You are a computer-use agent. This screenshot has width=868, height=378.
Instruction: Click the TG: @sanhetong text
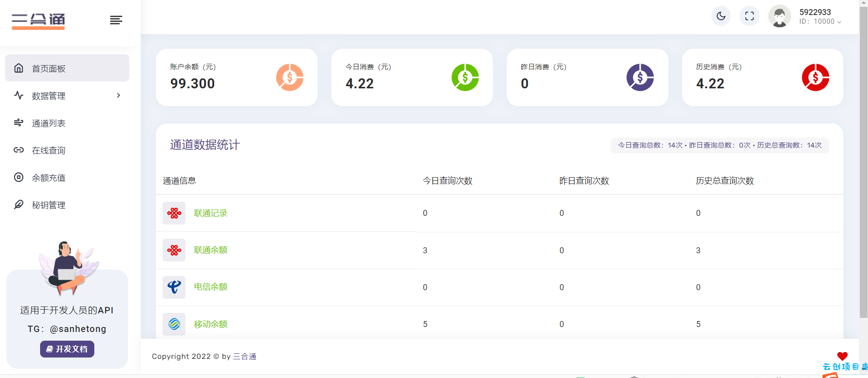tap(67, 329)
